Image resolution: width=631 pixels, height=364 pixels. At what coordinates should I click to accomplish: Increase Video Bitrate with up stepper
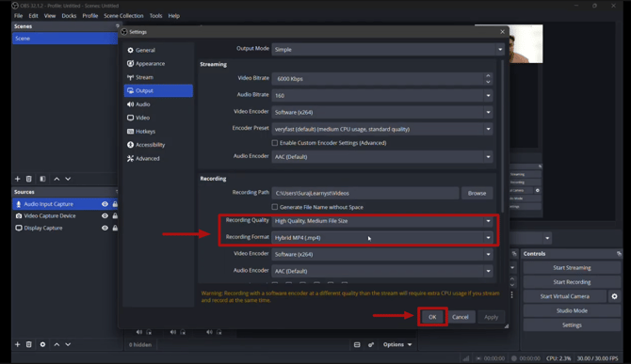click(x=488, y=75)
